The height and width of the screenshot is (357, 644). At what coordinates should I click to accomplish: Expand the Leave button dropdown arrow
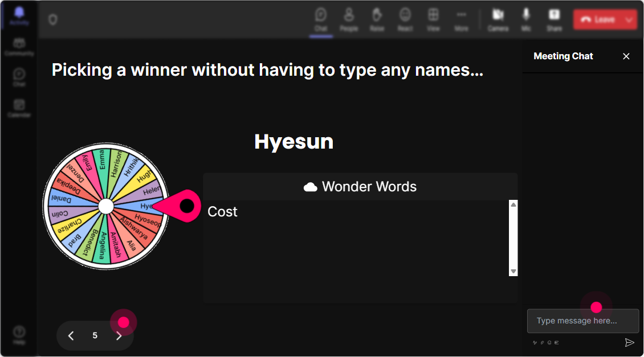[629, 19]
